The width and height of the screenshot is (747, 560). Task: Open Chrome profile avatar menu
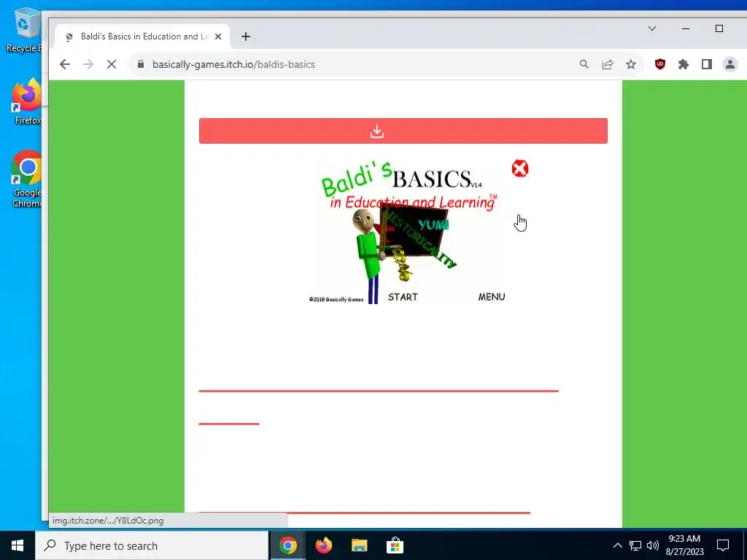pos(729,64)
